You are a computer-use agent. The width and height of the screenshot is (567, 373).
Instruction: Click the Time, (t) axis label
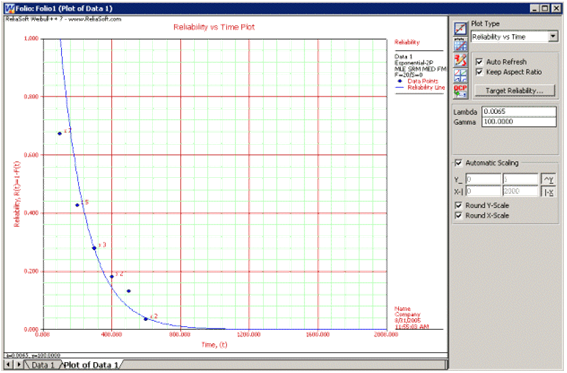(x=214, y=345)
